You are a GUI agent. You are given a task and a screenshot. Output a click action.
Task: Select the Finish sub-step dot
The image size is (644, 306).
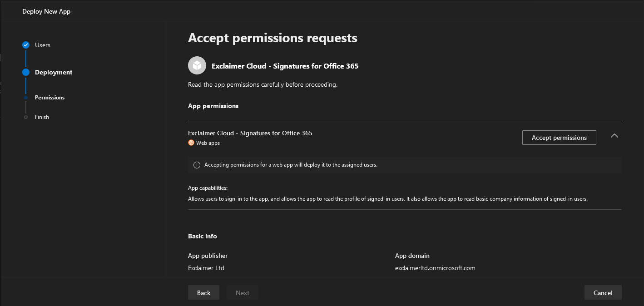tap(26, 117)
